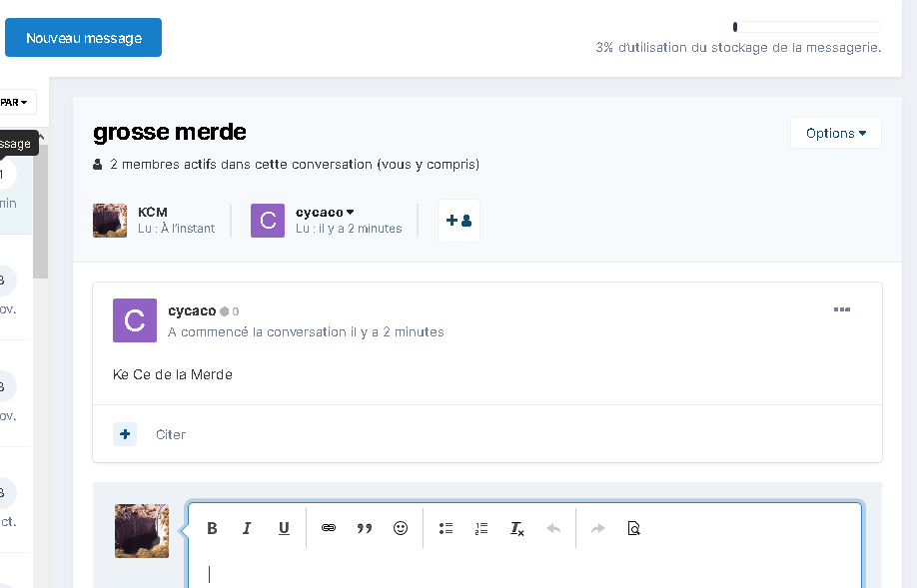Remove formatting from selected text
Viewport: 917px width, 588px height.
[x=517, y=529]
